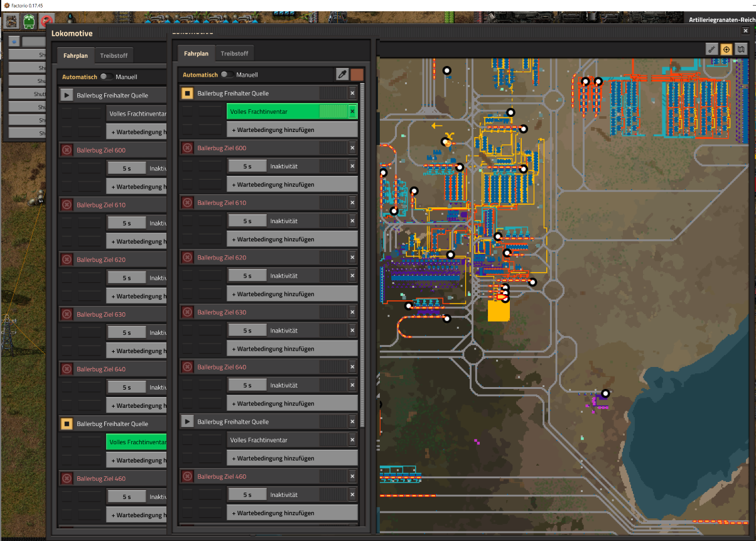Screen dimensions: 756x541
Task: Click 5 s time button under Ballerbug Ziel 600, front window
Action: 247,167
